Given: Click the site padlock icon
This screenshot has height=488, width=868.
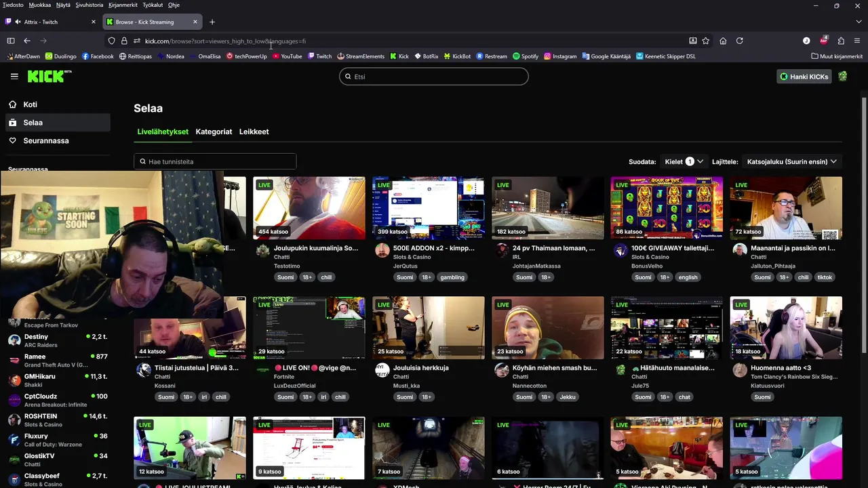Looking at the screenshot, I should [x=124, y=41].
